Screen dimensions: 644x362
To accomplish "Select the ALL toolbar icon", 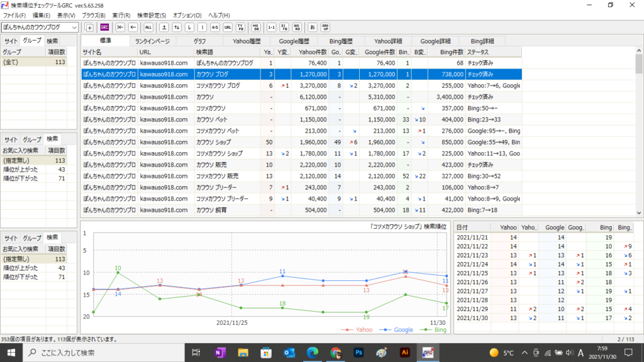I will 148,28.
